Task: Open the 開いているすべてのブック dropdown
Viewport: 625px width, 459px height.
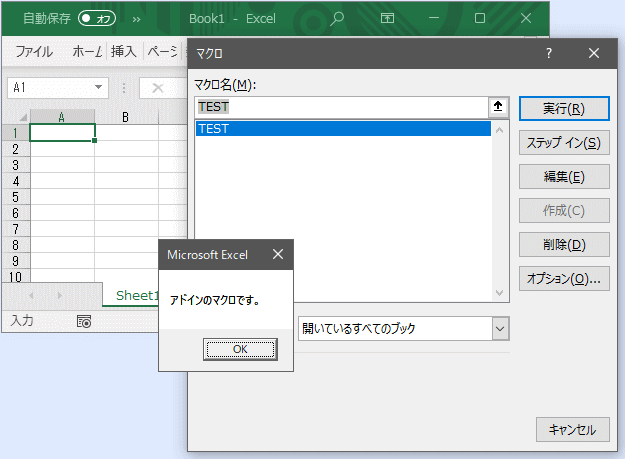Action: [404, 329]
